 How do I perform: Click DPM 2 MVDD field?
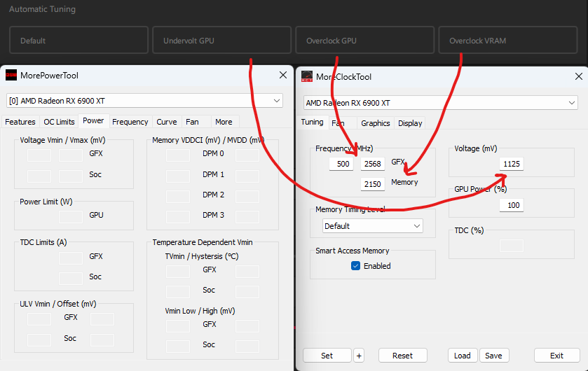247,196
